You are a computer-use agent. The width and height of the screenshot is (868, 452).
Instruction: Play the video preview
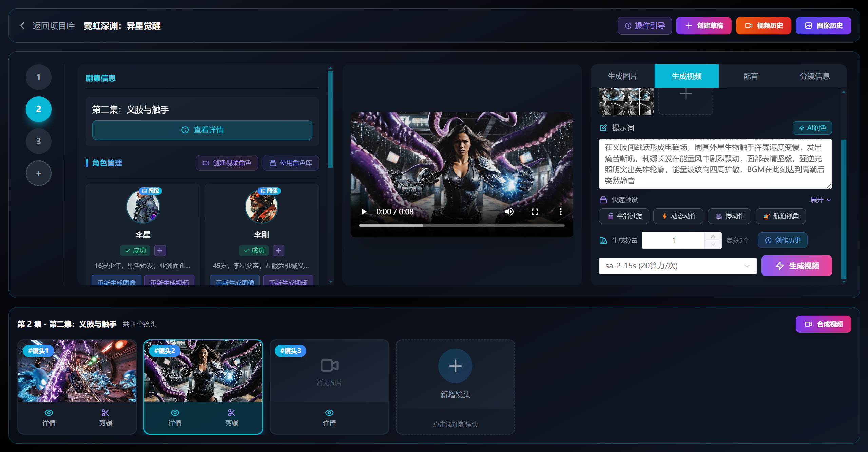click(364, 212)
